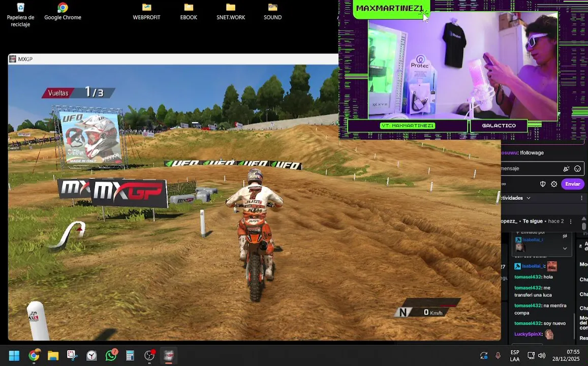588x366 pixels.
Task: Open the emoji picker in chat input
Action: 577,169
